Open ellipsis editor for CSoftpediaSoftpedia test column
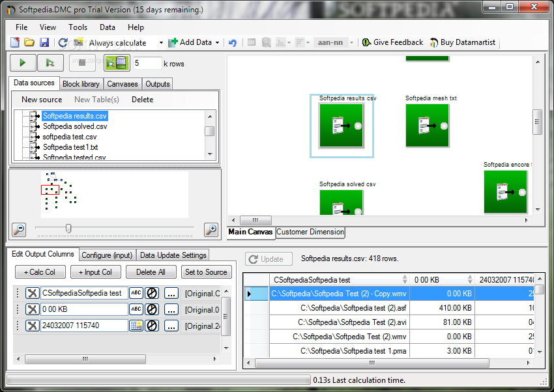554x392 pixels. tap(171, 293)
